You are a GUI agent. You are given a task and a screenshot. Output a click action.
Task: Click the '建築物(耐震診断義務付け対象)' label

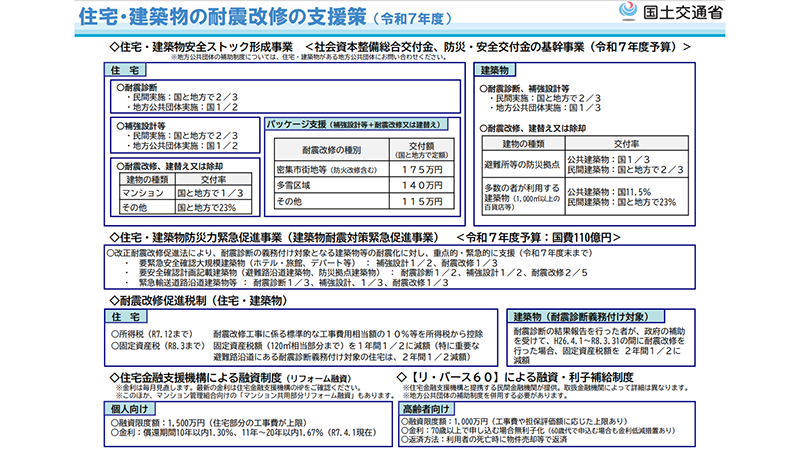coord(586,317)
